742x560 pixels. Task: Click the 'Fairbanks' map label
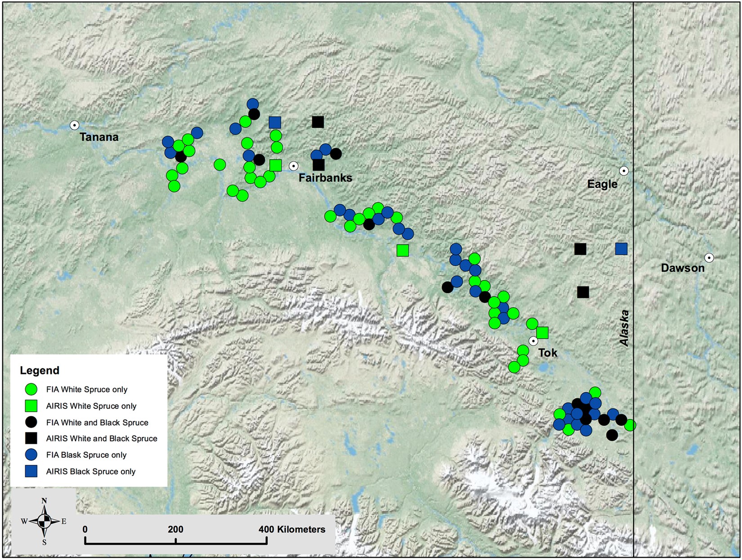point(326,178)
